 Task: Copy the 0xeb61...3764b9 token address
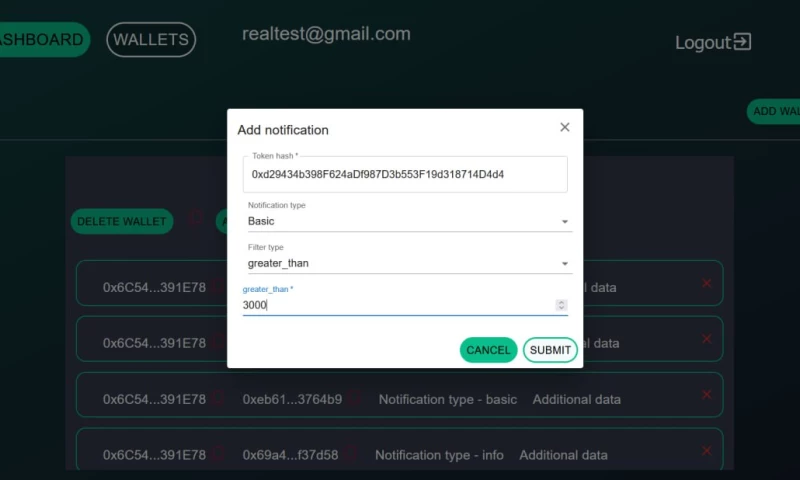click(355, 399)
